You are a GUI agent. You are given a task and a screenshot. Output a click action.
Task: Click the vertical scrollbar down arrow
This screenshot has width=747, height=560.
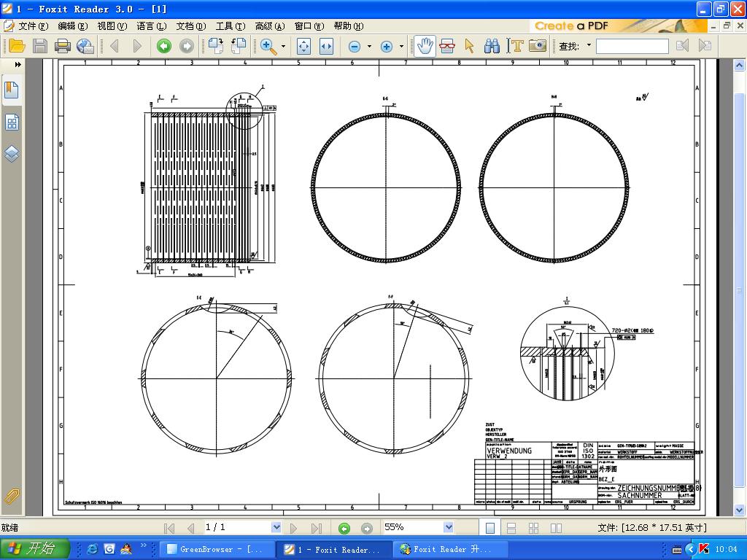point(740,510)
